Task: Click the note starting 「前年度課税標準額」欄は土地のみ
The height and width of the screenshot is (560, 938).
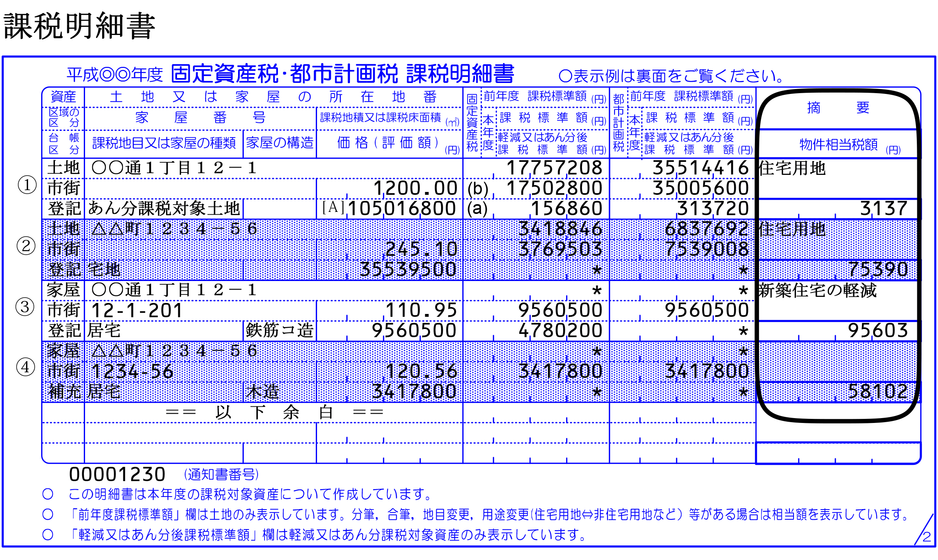Action: (x=489, y=514)
